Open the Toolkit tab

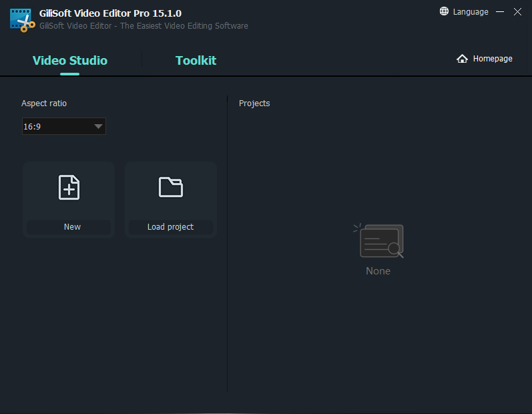tap(196, 60)
